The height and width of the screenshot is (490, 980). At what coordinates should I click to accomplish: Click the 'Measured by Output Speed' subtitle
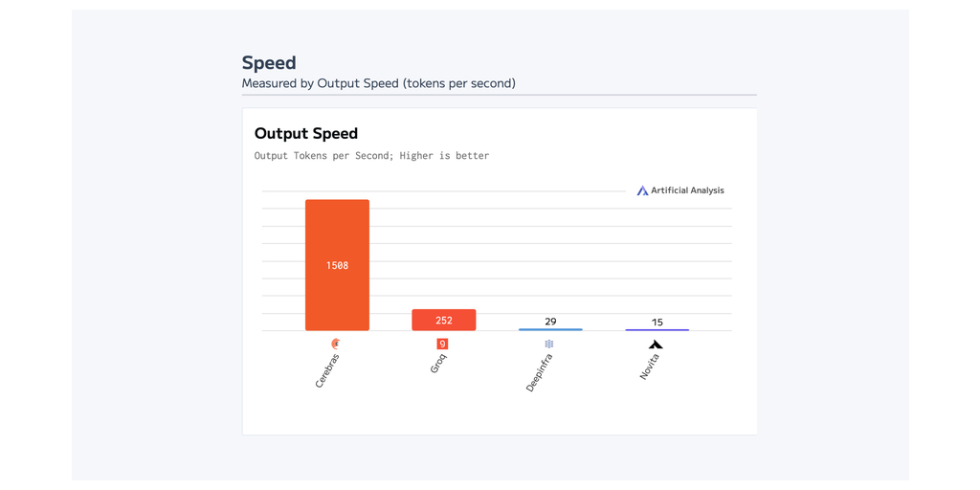click(x=378, y=83)
